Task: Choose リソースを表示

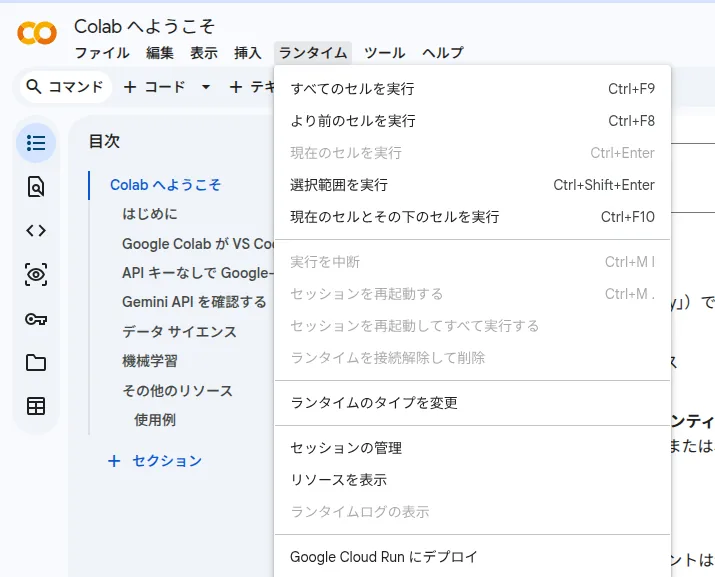Action: [472, 480]
